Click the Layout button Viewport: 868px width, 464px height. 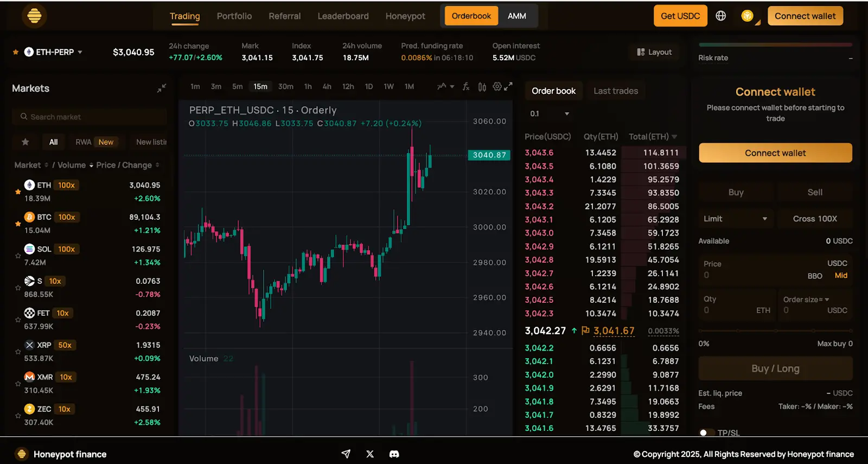point(654,52)
